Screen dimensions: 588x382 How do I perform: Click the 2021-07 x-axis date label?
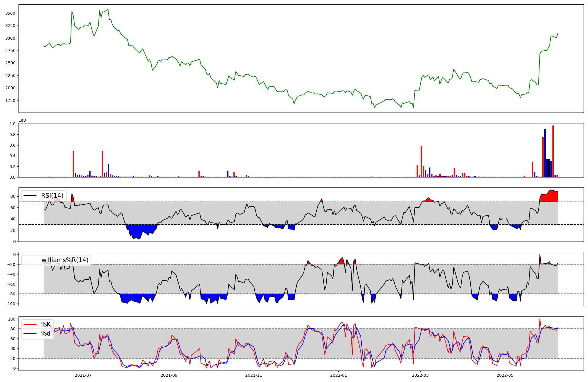pyautogui.click(x=83, y=375)
